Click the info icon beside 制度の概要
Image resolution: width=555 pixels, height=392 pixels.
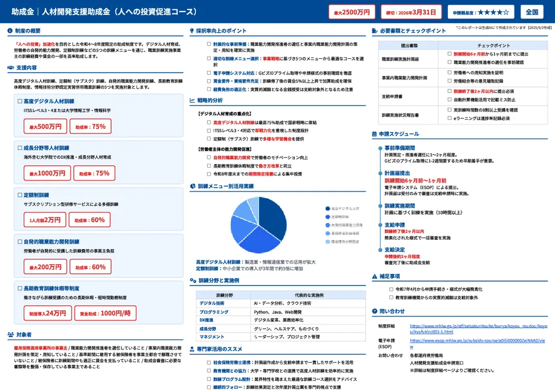pos(10,31)
